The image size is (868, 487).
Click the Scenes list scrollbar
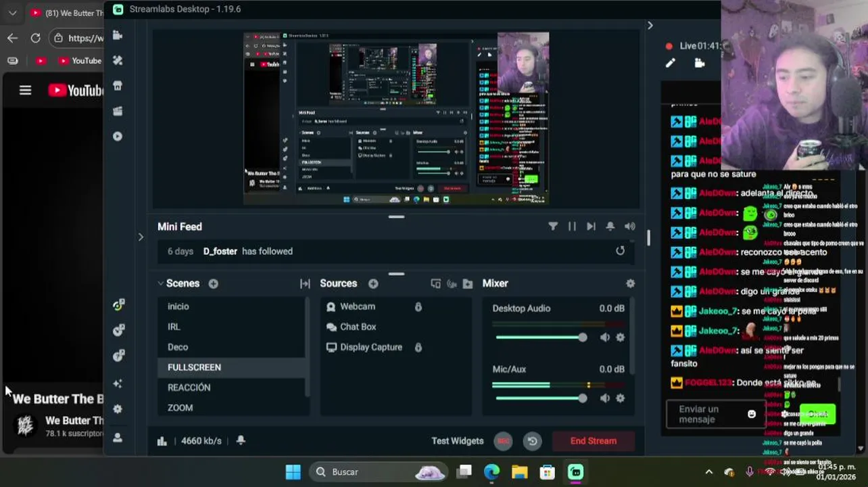pos(308,346)
